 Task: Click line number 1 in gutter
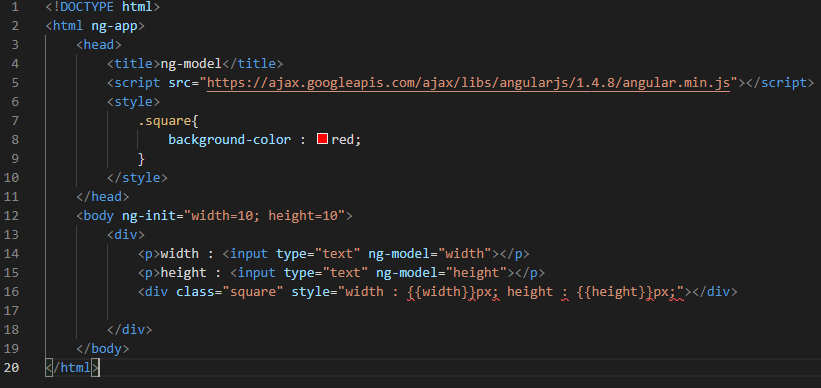tap(14, 7)
